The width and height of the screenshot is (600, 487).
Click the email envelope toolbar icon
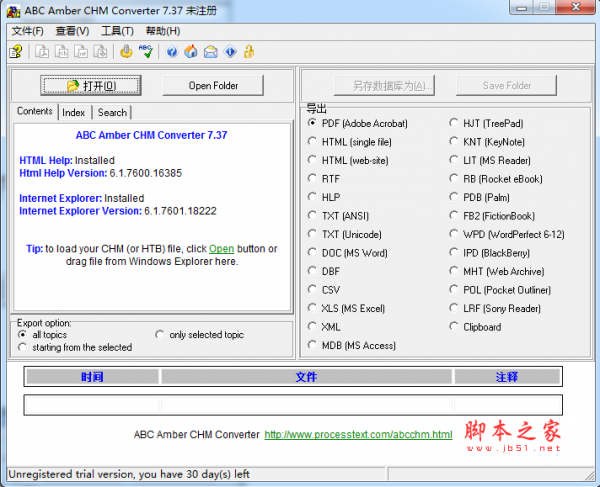point(210,51)
